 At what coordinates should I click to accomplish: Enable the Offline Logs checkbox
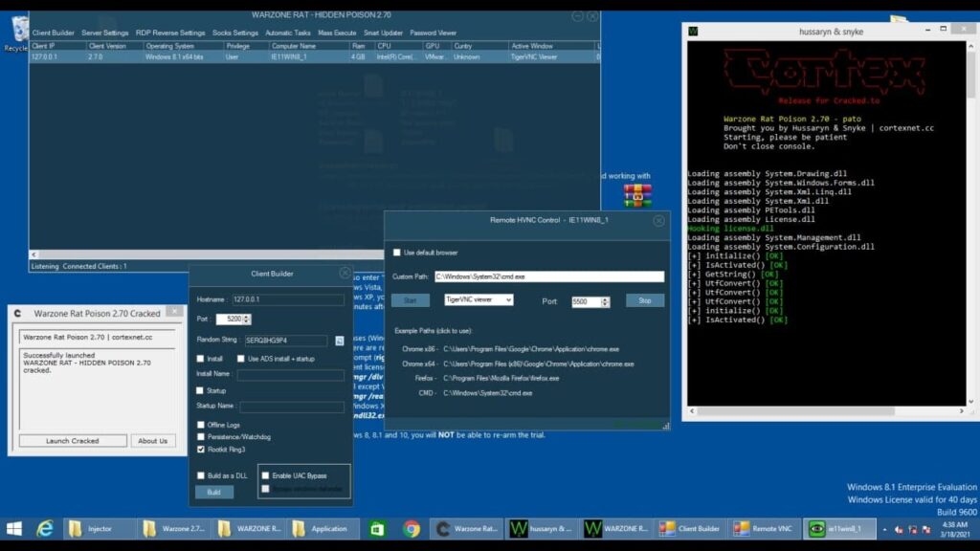pyautogui.click(x=201, y=425)
